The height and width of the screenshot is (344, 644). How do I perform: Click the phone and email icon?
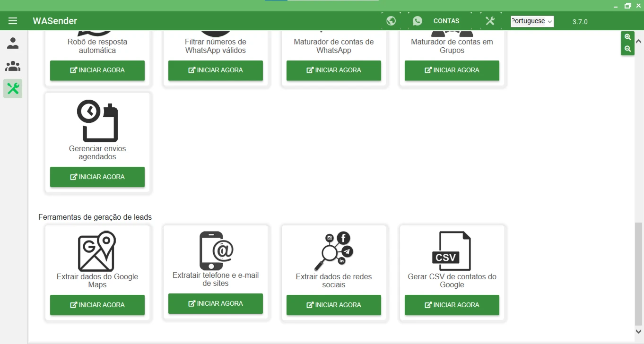pos(216,250)
